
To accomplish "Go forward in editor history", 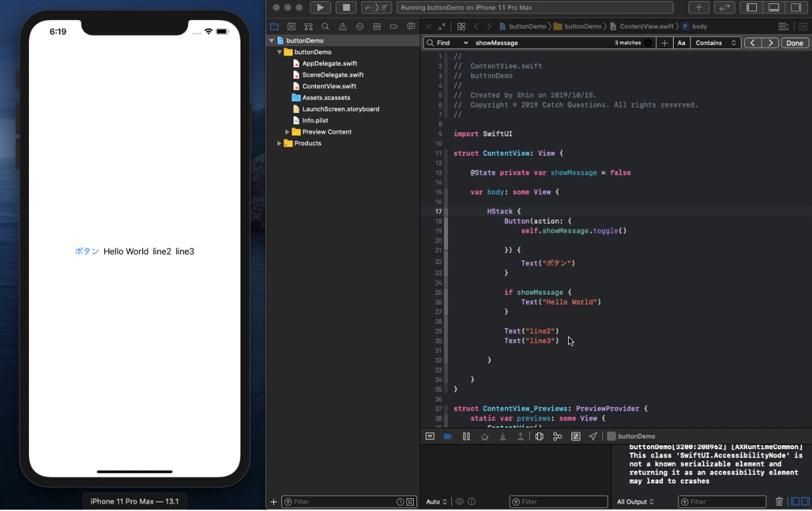I will pyautogui.click(x=489, y=27).
